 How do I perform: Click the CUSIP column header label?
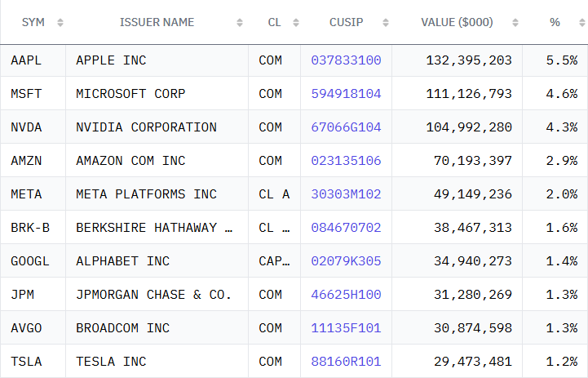[x=346, y=23]
